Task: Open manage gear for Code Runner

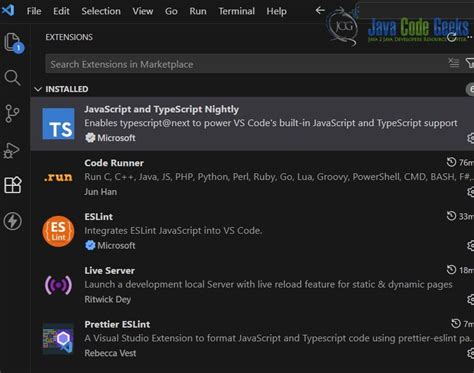Action: click(470, 192)
